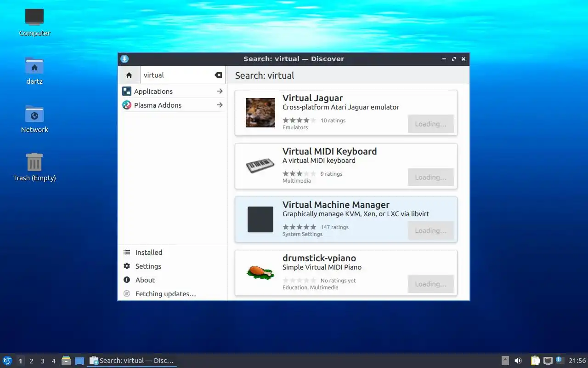Close the Discover window

464,59
